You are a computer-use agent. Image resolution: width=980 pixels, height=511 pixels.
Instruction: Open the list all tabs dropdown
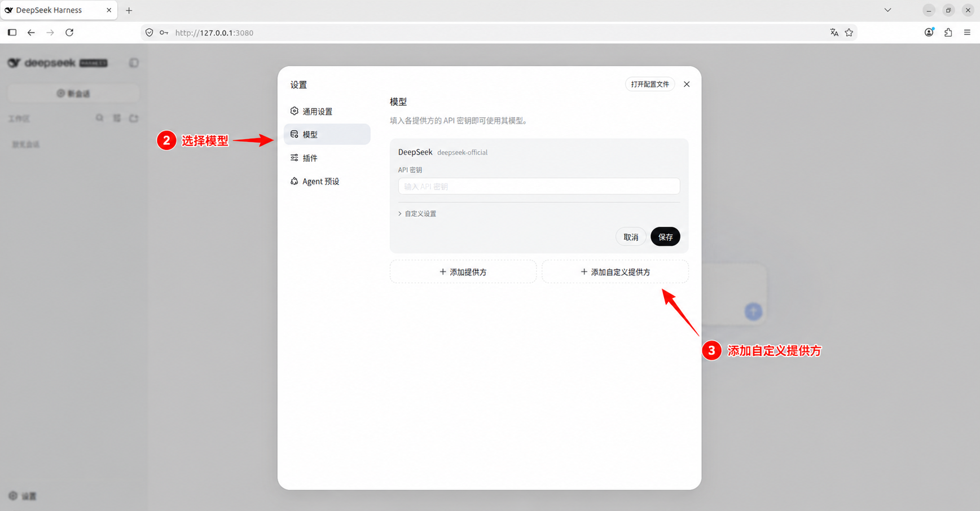coord(887,10)
